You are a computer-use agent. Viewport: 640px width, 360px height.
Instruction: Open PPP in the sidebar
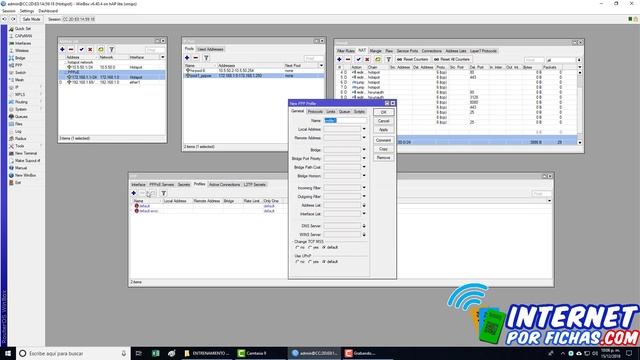coord(18,65)
